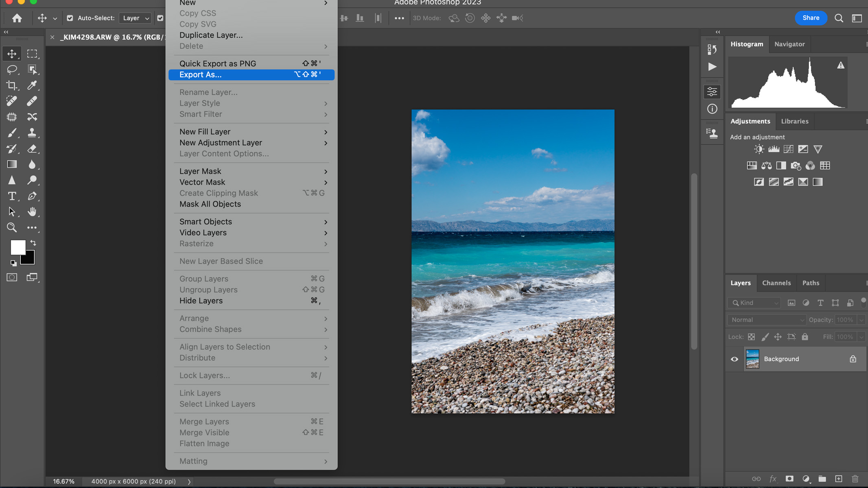
Task: Click the Create new layer button
Action: [x=838, y=479]
